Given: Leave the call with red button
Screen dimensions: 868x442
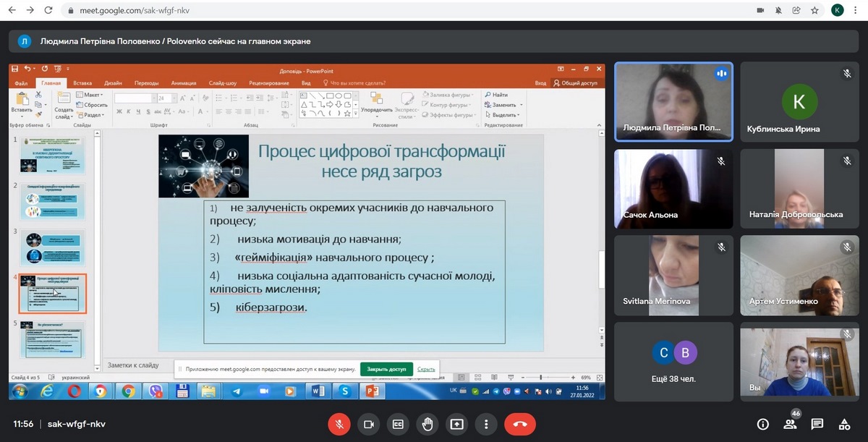Looking at the screenshot, I should tap(519, 424).
